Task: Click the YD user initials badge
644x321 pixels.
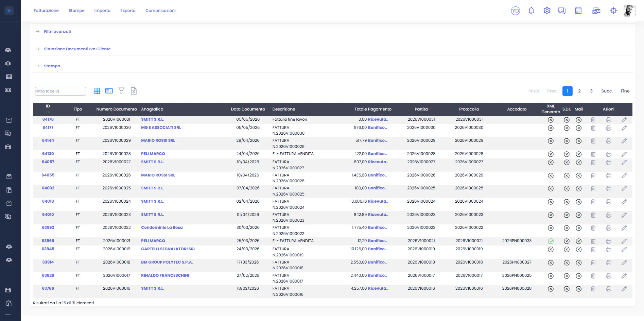Action: click(516, 11)
